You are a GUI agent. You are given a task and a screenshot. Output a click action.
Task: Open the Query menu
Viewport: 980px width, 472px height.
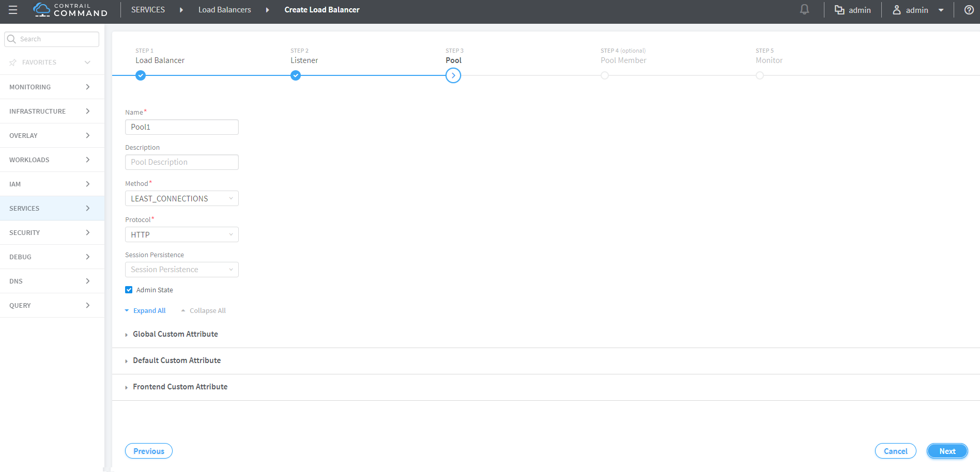[52, 305]
